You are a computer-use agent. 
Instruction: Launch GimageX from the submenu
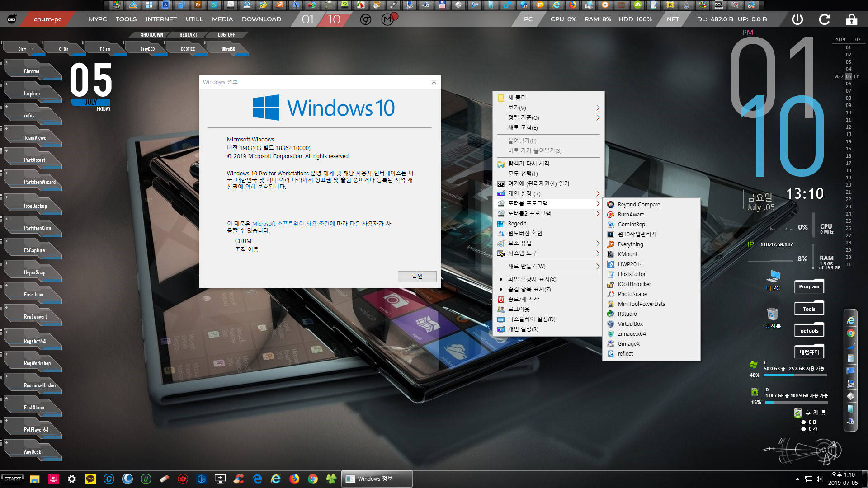[x=651, y=344]
